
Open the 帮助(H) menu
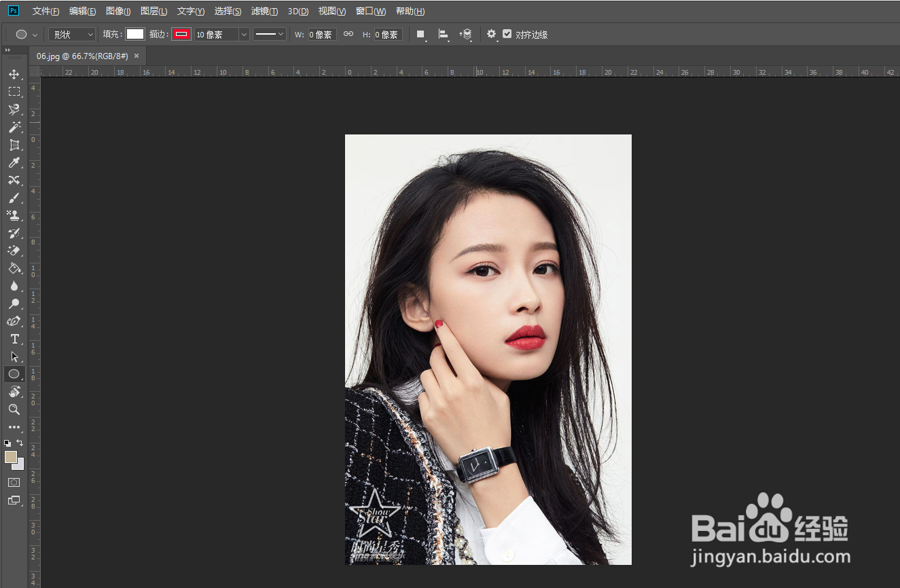point(410,12)
